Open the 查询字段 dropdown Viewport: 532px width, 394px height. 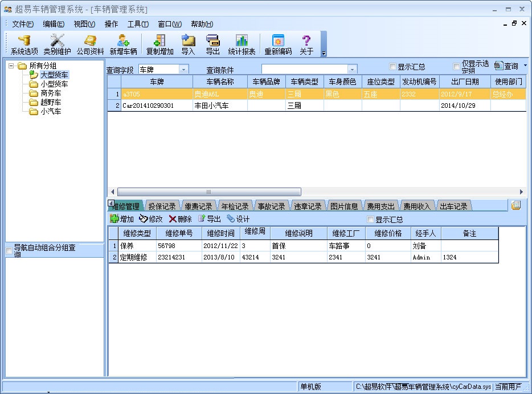(x=183, y=70)
